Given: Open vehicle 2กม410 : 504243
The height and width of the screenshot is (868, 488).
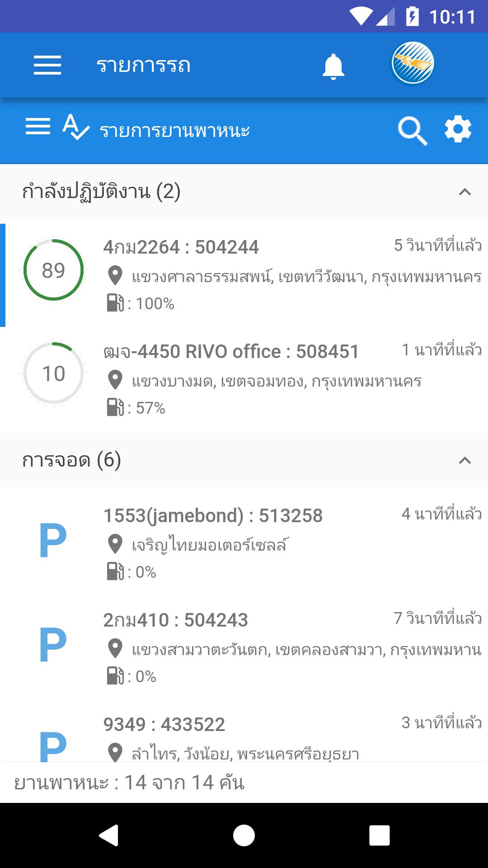Looking at the screenshot, I should click(x=244, y=648).
